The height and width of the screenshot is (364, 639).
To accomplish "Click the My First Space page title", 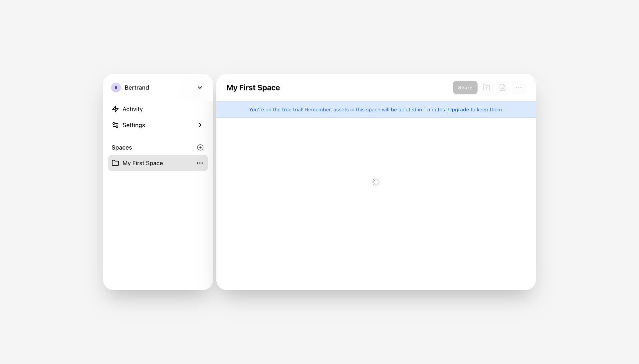I will [253, 87].
